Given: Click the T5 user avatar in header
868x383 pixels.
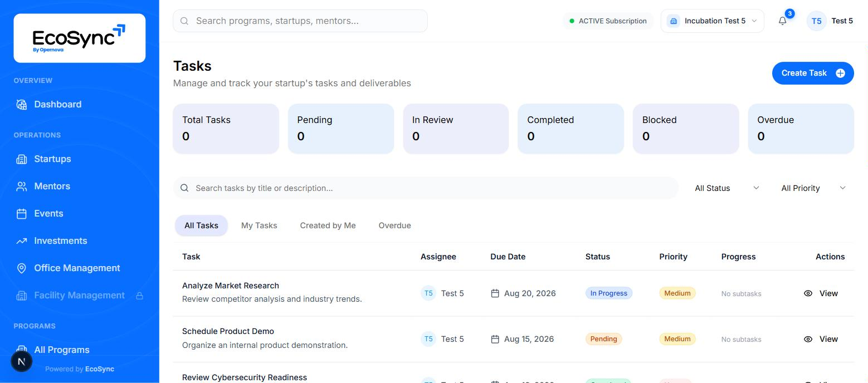Looking at the screenshot, I should 816,21.
